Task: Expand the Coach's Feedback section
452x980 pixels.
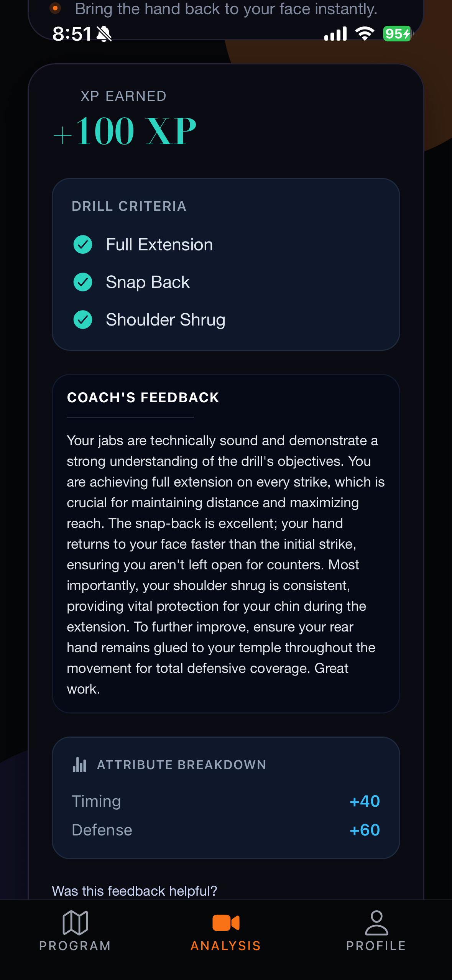Action: pyautogui.click(x=143, y=398)
